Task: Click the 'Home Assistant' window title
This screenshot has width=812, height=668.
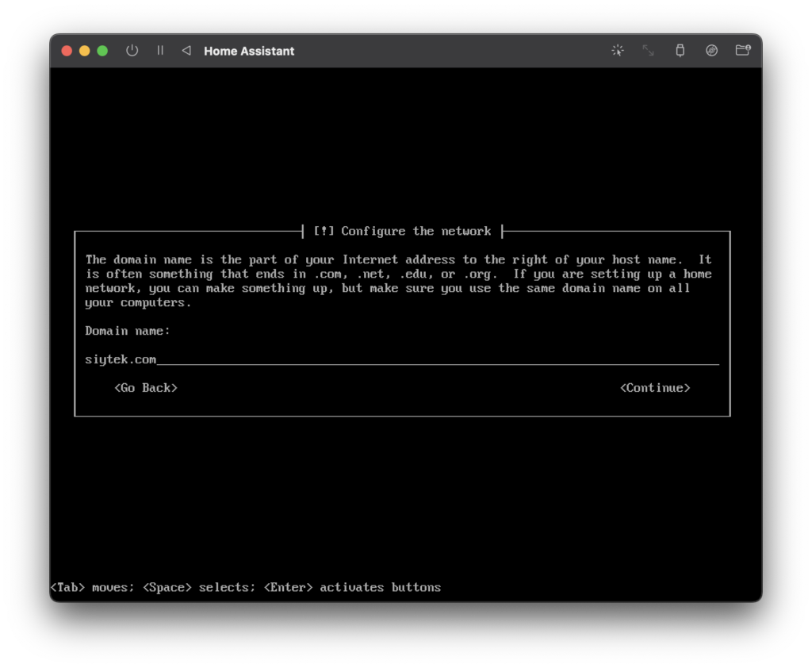Action: pos(249,51)
